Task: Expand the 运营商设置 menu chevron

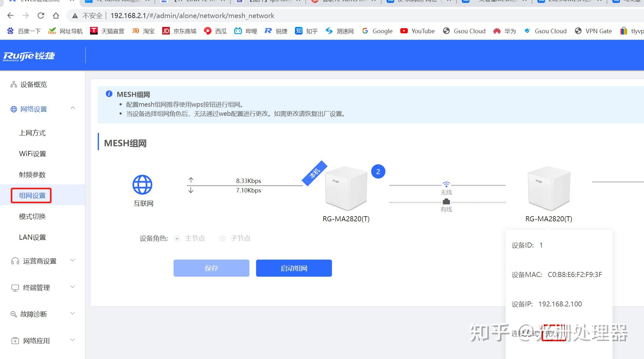Action: (x=73, y=260)
